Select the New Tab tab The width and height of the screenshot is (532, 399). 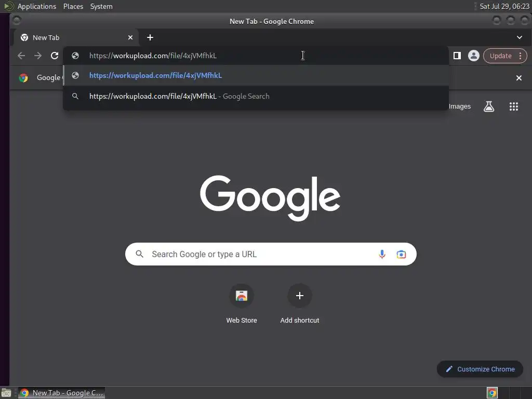click(76, 37)
